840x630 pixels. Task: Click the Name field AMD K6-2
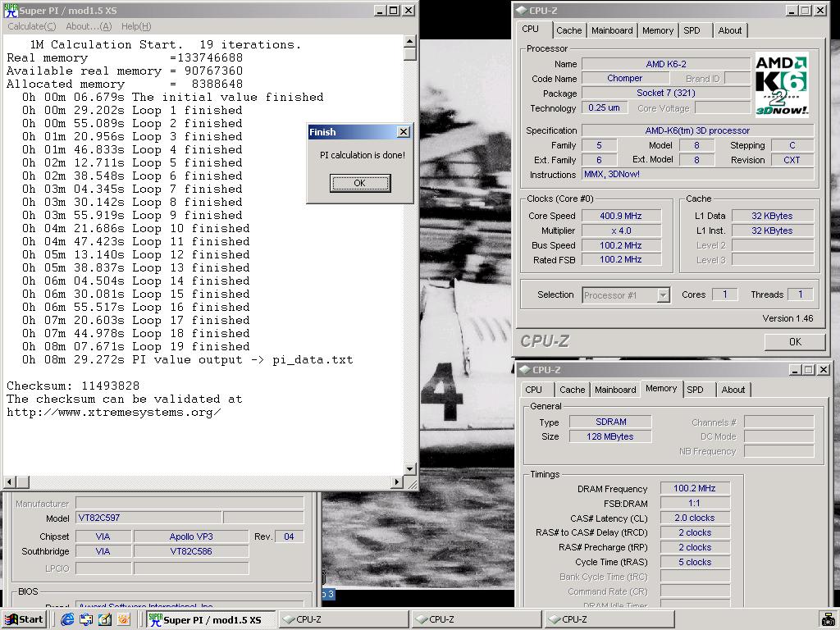666,64
